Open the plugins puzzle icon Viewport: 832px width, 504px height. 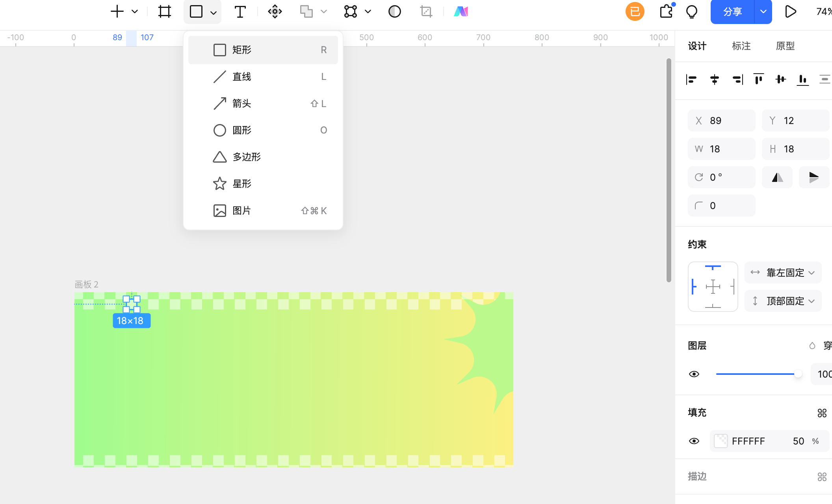[667, 11]
